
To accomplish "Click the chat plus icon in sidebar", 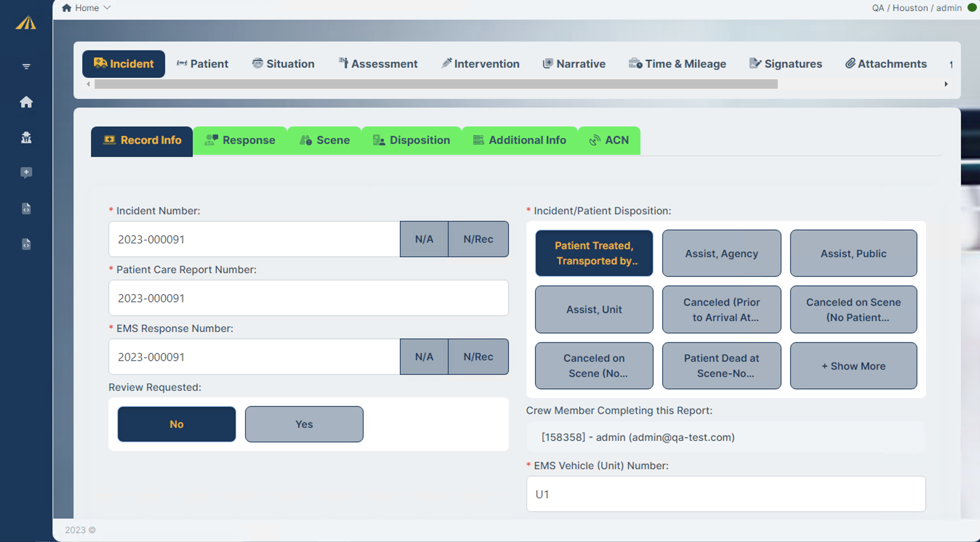I will (x=26, y=173).
